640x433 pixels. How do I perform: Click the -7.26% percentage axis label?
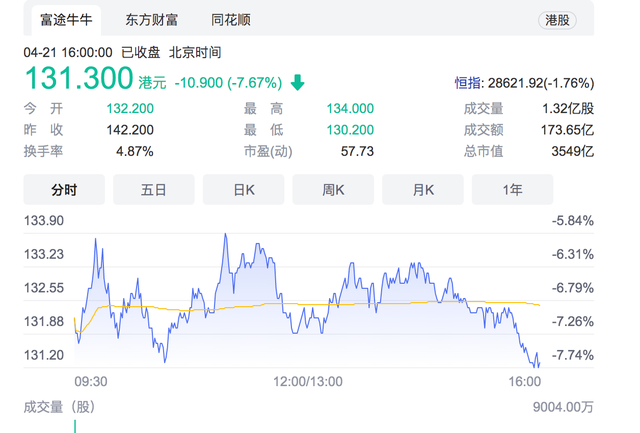pyautogui.click(x=573, y=322)
